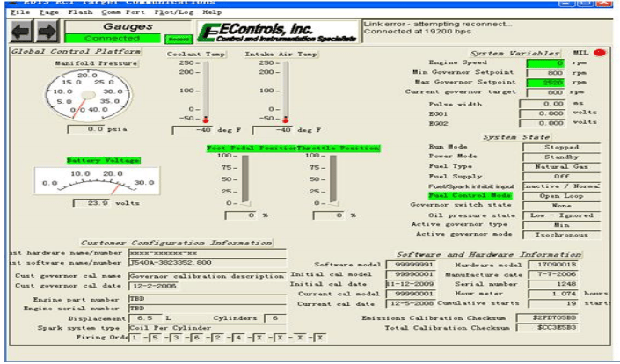Viewport: 620px width, 364px height.
Task: Click the Cylinders count field
Action: coord(274,318)
